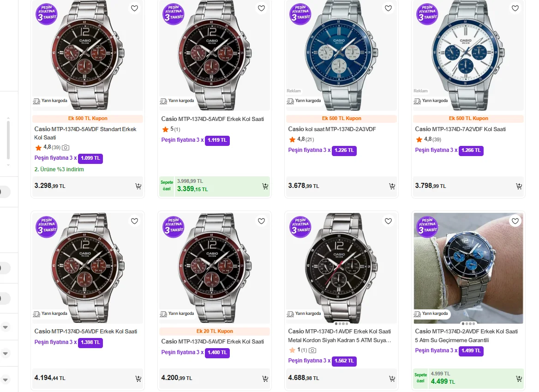Click the left sidebar filter list scrollbar
The height and width of the screenshot is (392, 539).
pyautogui.click(x=8, y=139)
